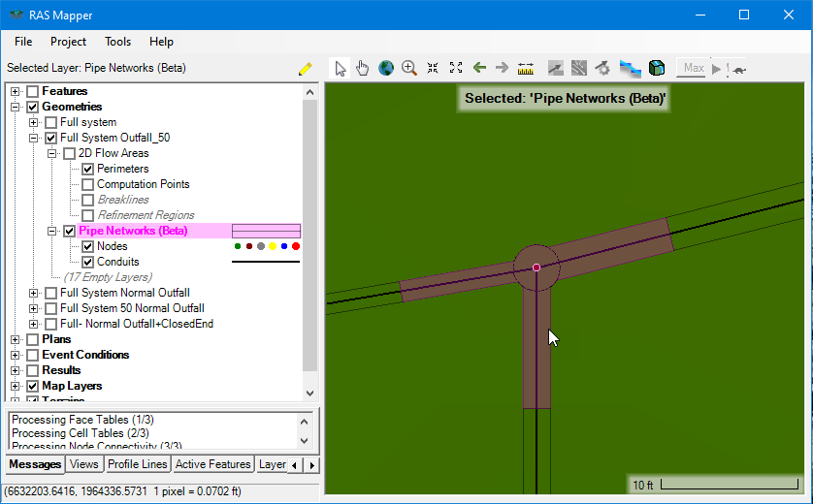
Task: Select the arrow pointer tool
Action: [x=341, y=68]
